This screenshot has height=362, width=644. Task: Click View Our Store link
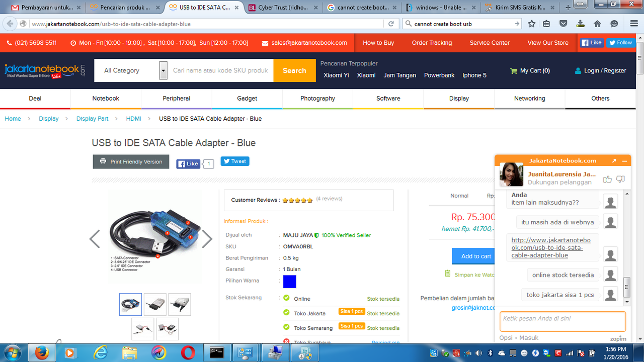tap(548, 43)
